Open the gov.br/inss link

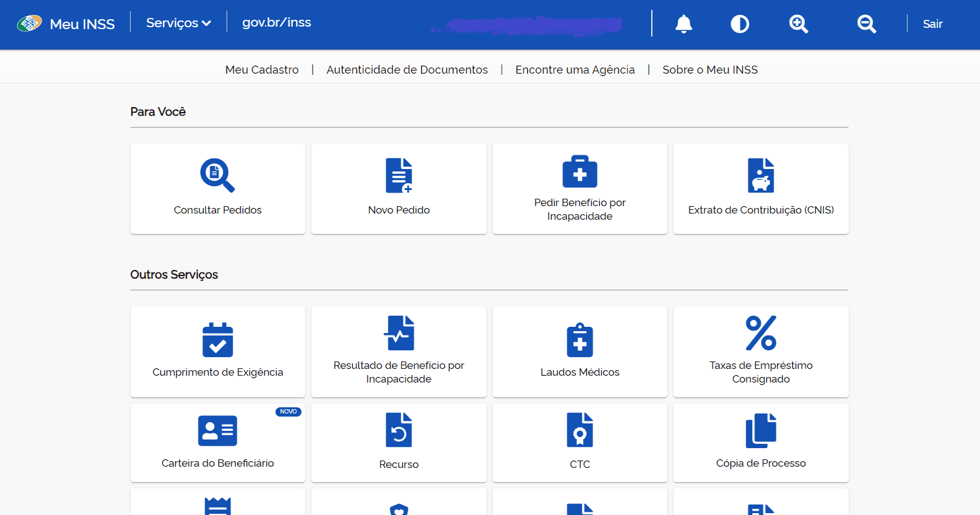coord(277,22)
